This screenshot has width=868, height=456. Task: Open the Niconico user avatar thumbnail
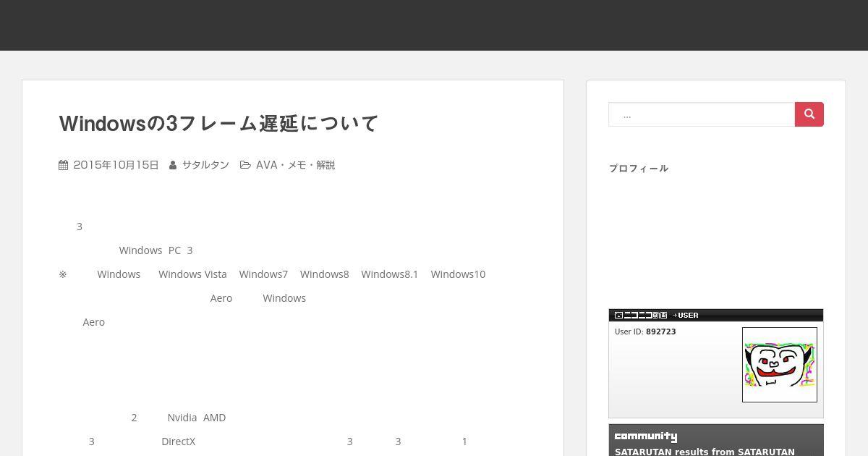(780, 365)
